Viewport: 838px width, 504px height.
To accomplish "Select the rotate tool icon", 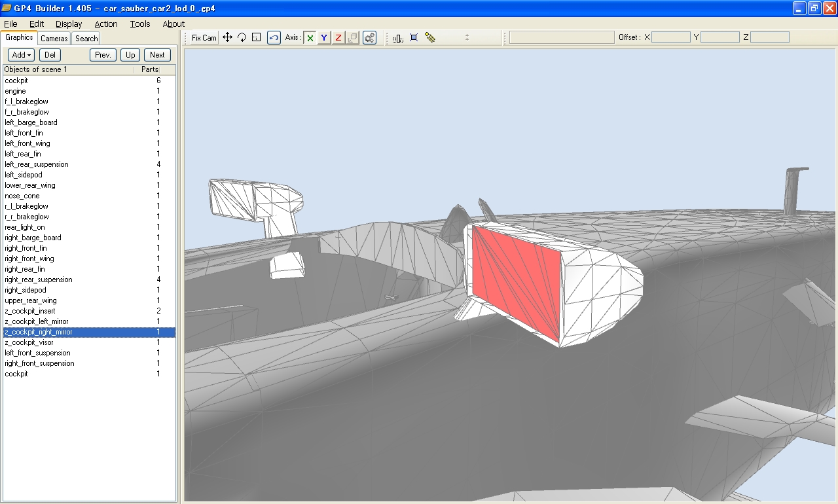I will (242, 37).
